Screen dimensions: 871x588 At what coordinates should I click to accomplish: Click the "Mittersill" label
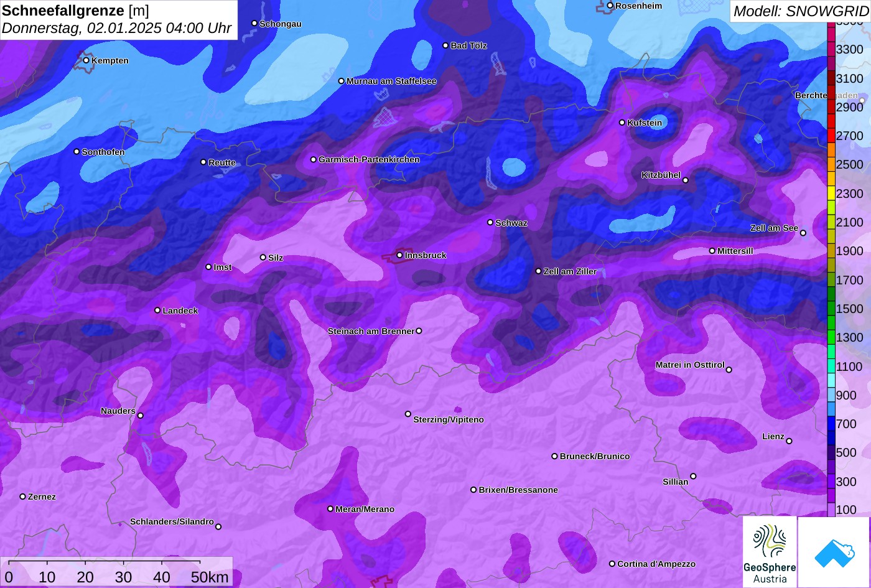[x=735, y=251]
